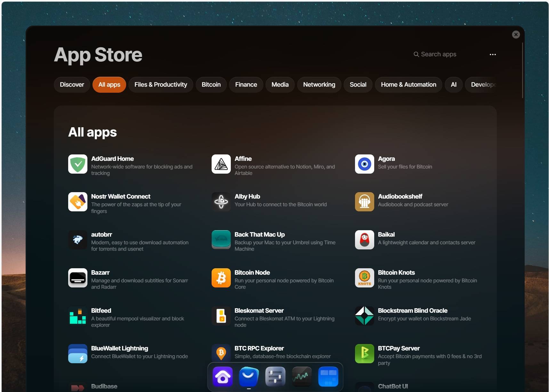This screenshot has height=392, width=549.
Task: Open the AdGuard Home title link
Action: [x=112, y=159]
